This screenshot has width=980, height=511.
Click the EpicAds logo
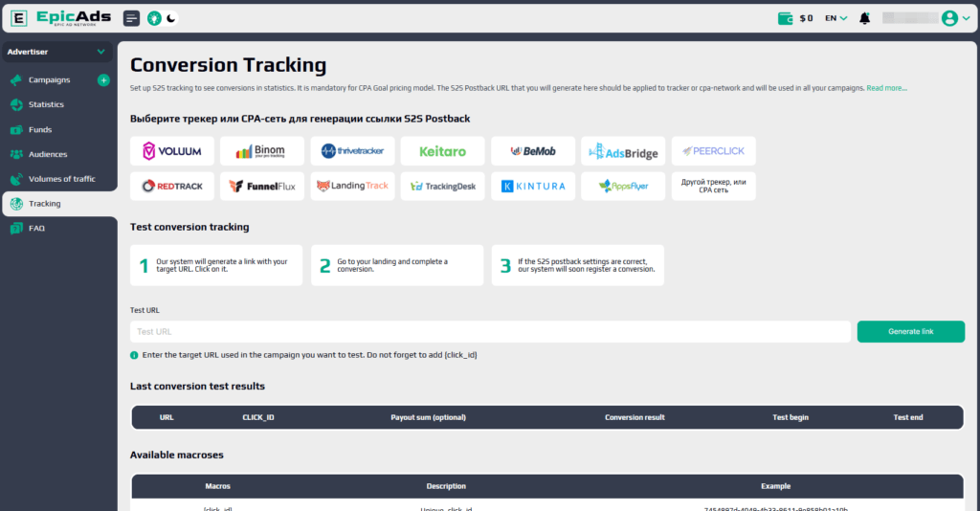pos(61,18)
